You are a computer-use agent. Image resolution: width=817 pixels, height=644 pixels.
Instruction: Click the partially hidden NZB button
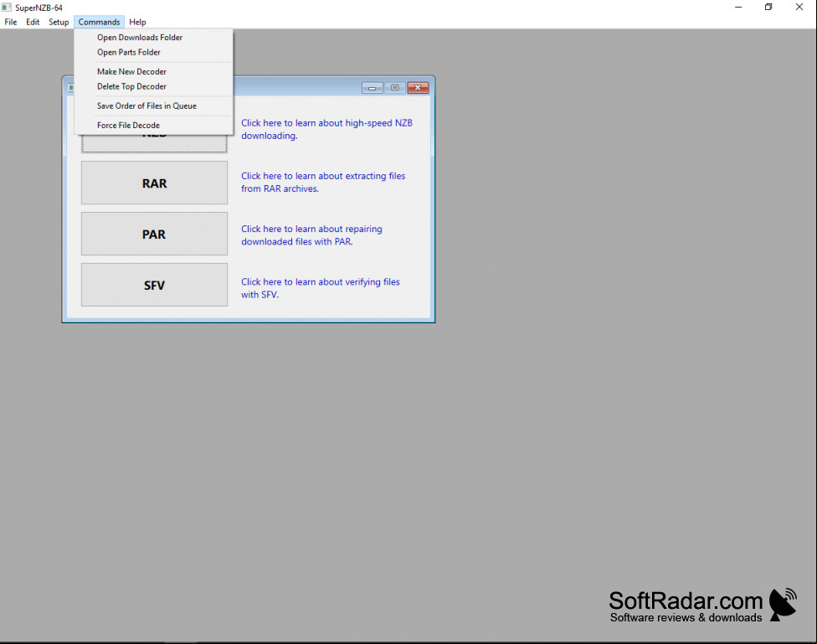click(154, 144)
